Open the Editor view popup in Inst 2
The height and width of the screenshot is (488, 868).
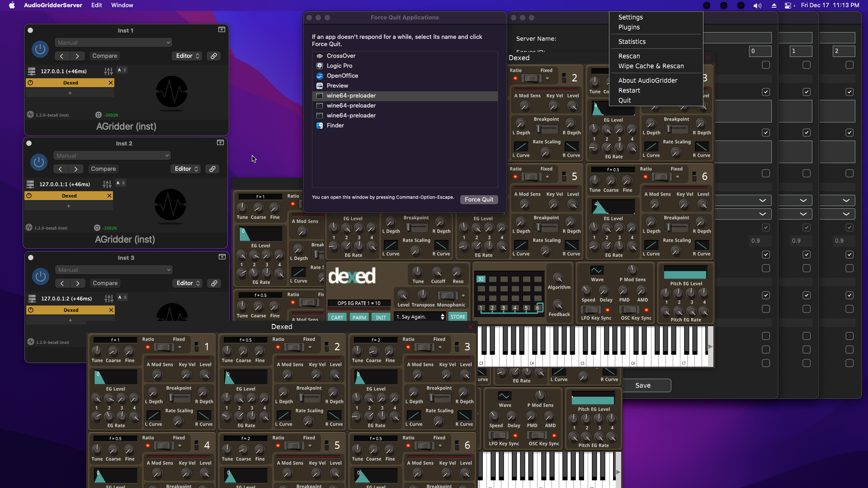tap(186, 169)
